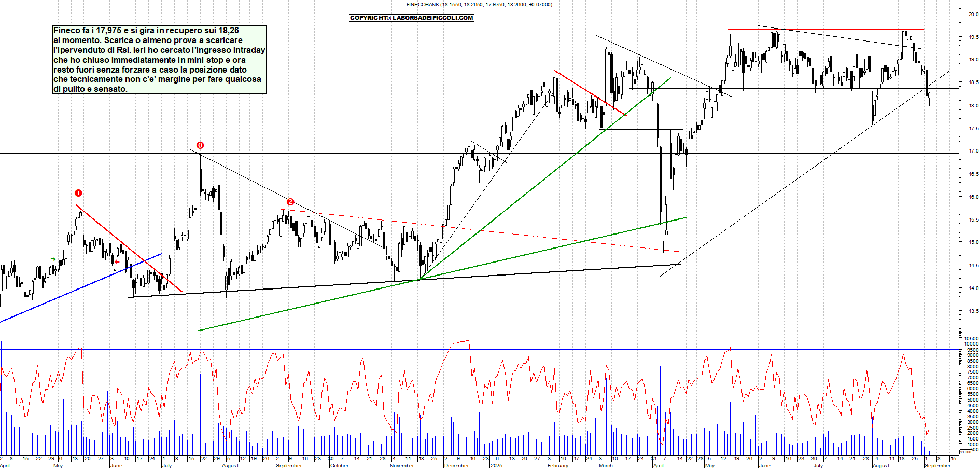Click the 19.5 price axis label

pos(973,37)
